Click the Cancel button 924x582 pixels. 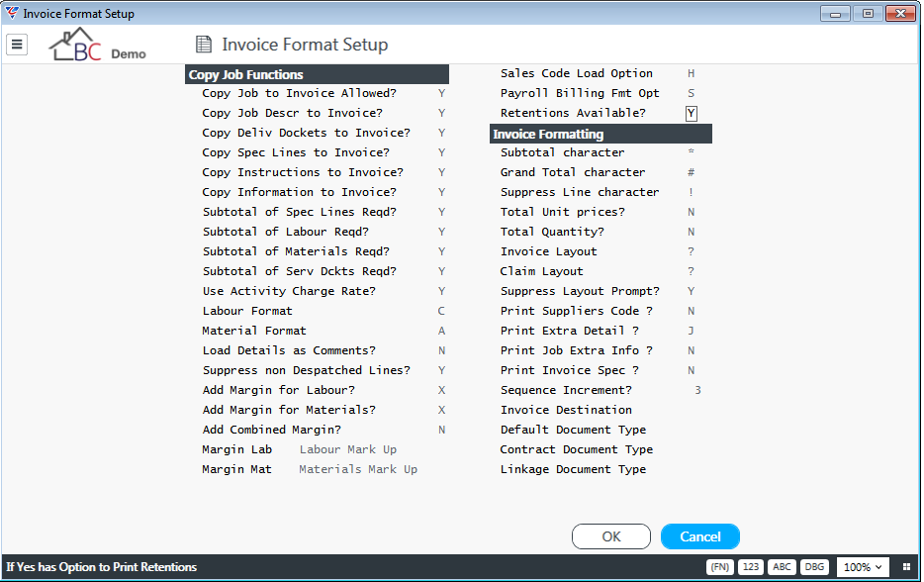[700, 536]
